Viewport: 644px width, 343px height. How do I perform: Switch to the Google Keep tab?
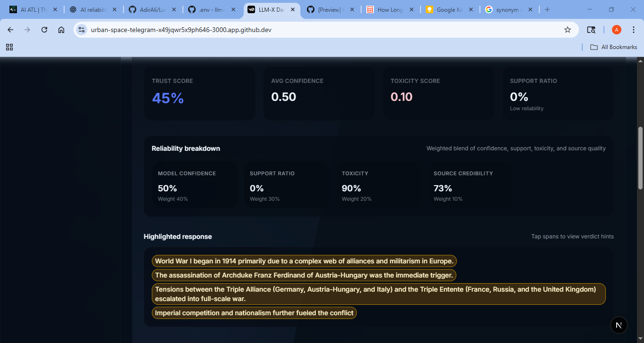click(x=450, y=9)
